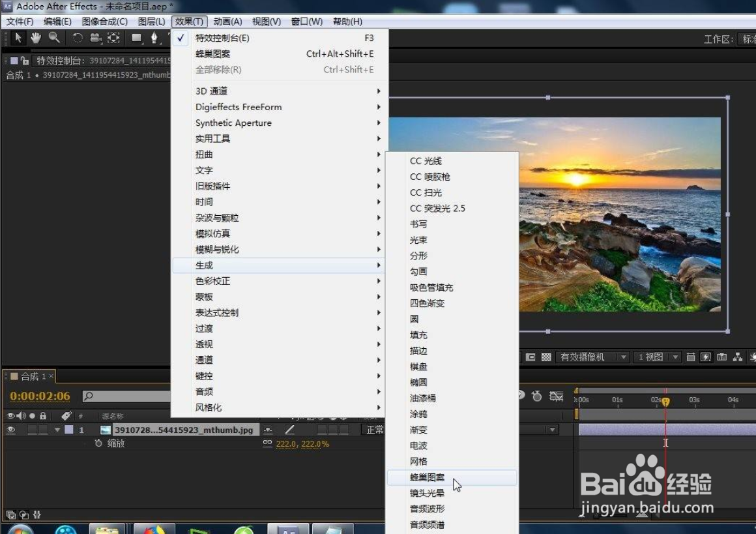Select the Hand tool
Viewport: 756px width, 534px height.
36,38
